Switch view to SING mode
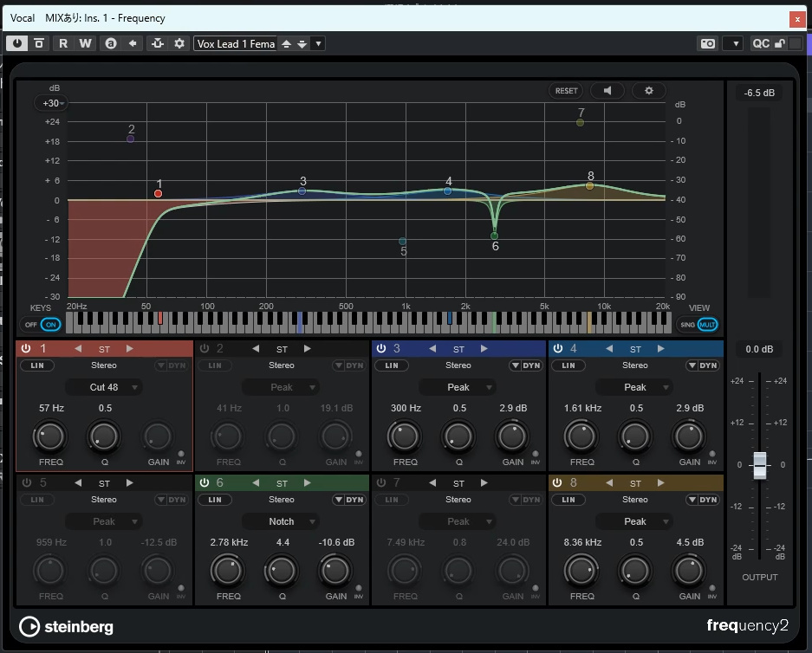 pos(687,325)
